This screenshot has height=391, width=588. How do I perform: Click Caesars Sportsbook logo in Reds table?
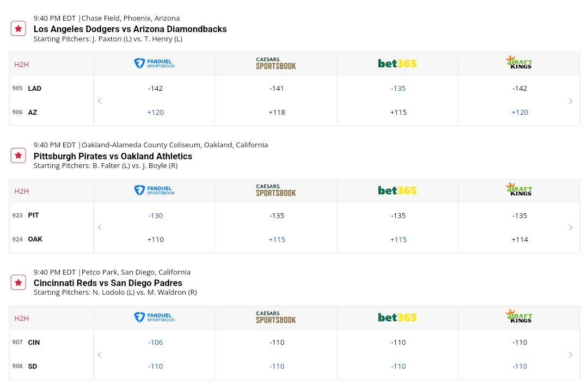pyautogui.click(x=276, y=317)
